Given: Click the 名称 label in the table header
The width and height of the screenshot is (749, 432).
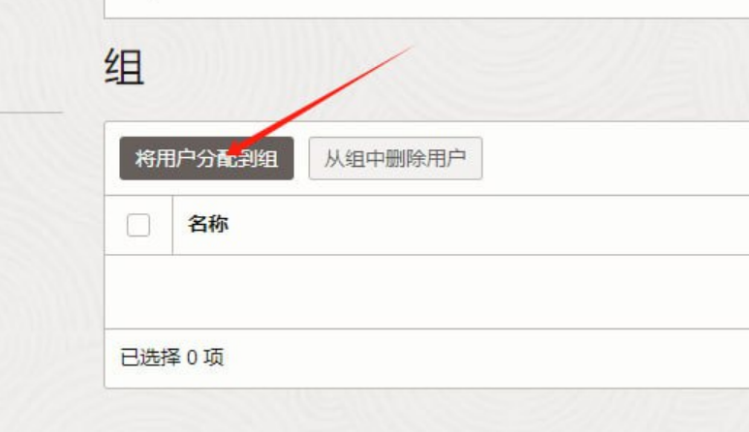Looking at the screenshot, I should click(208, 224).
